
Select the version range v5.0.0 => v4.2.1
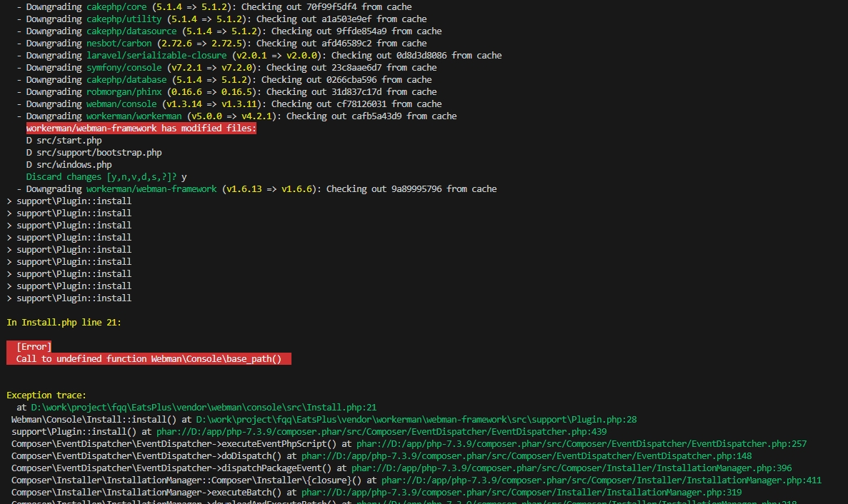pyautogui.click(x=231, y=116)
